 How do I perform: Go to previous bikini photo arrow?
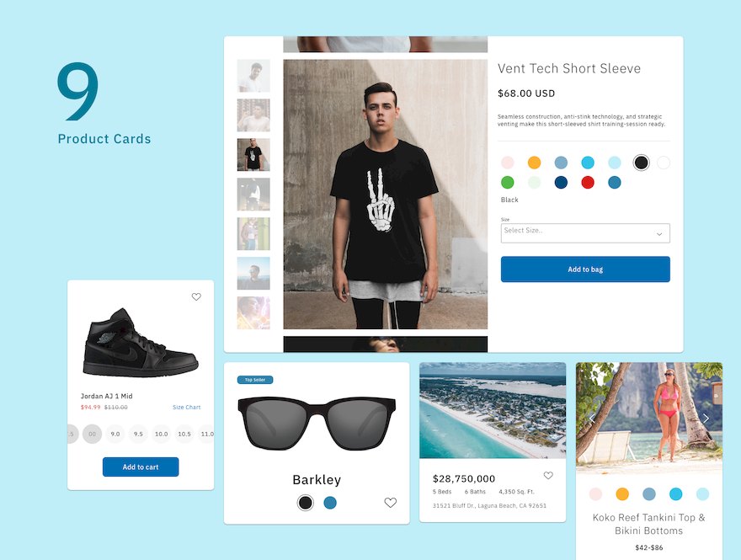click(592, 419)
